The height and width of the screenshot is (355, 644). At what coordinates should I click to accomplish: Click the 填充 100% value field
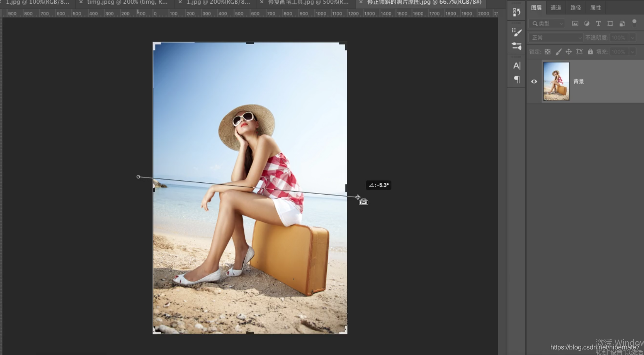click(x=619, y=52)
